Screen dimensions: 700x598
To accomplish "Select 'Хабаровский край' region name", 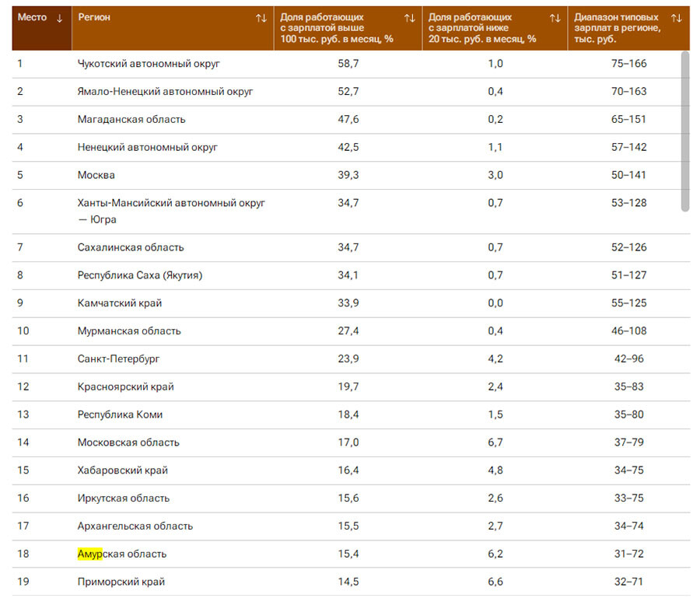I will (x=123, y=470).
